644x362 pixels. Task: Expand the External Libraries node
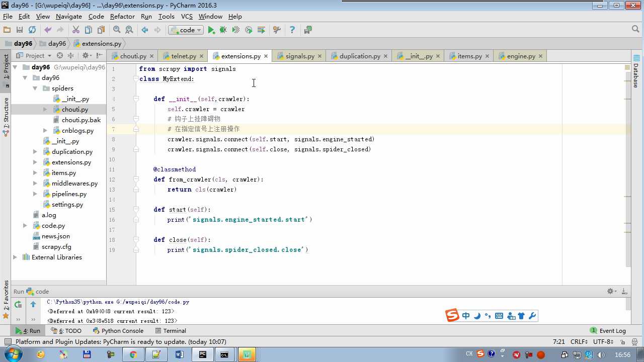pos(15,257)
